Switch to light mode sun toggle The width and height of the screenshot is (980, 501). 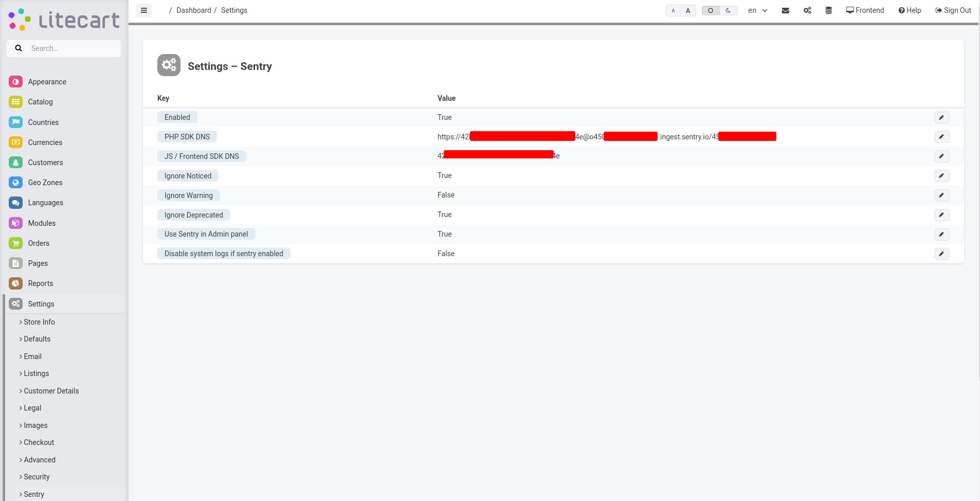711,10
